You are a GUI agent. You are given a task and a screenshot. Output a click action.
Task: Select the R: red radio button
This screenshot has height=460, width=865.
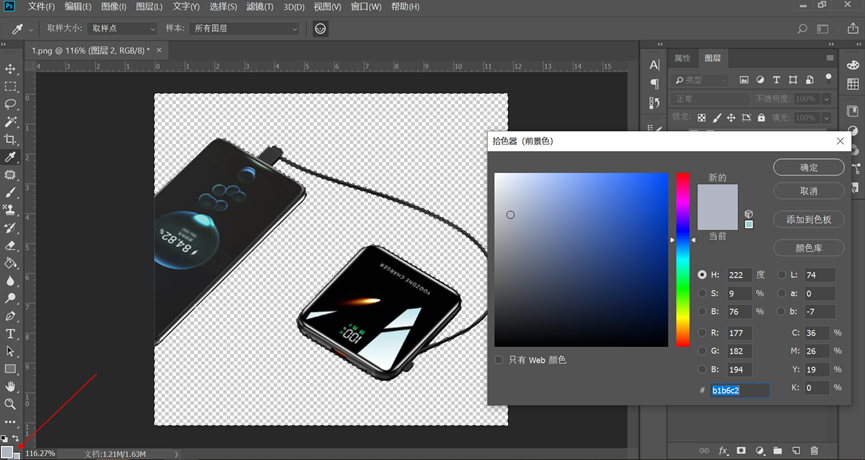click(702, 332)
